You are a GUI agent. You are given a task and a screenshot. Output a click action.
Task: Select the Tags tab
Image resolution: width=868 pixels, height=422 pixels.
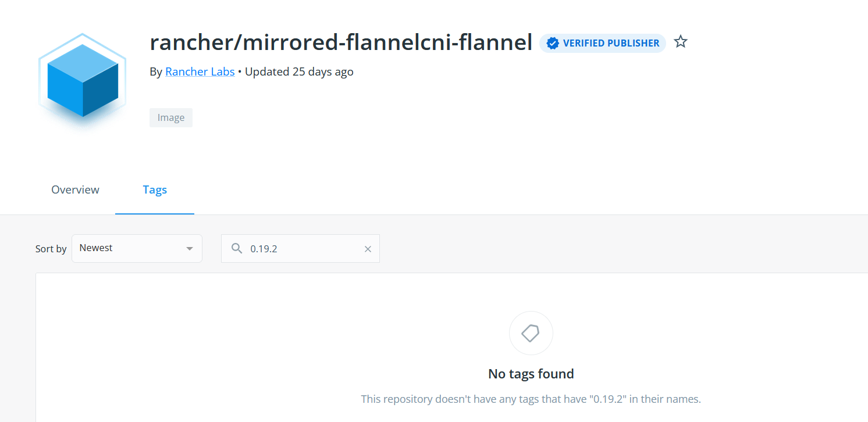click(154, 189)
